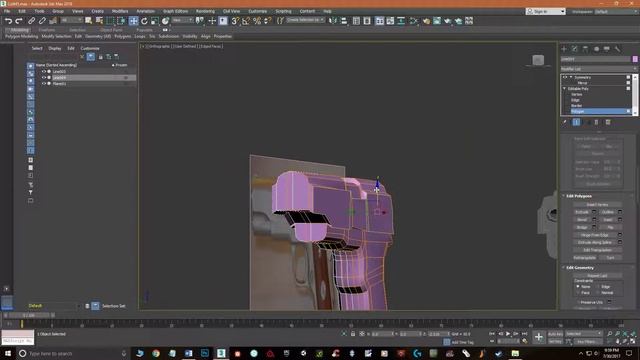The width and height of the screenshot is (640, 360).
Task: Activate the Unlink Selection tool
Action: [x=42, y=21]
